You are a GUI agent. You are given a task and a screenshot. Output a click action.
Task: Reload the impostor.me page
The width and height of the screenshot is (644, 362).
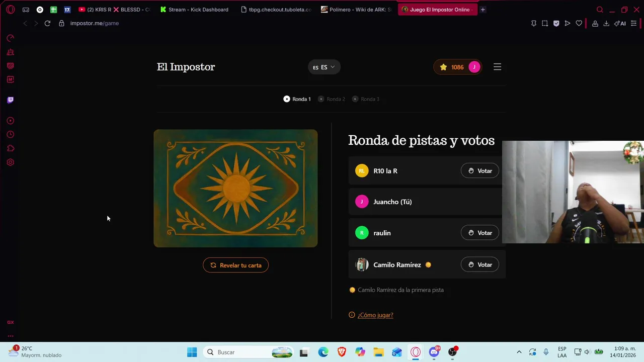[47, 23]
